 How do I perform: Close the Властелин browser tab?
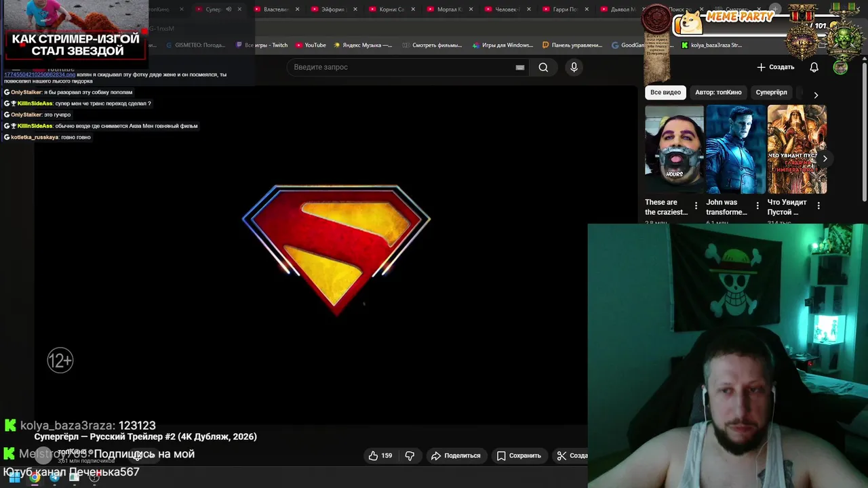click(x=297, y=9)
